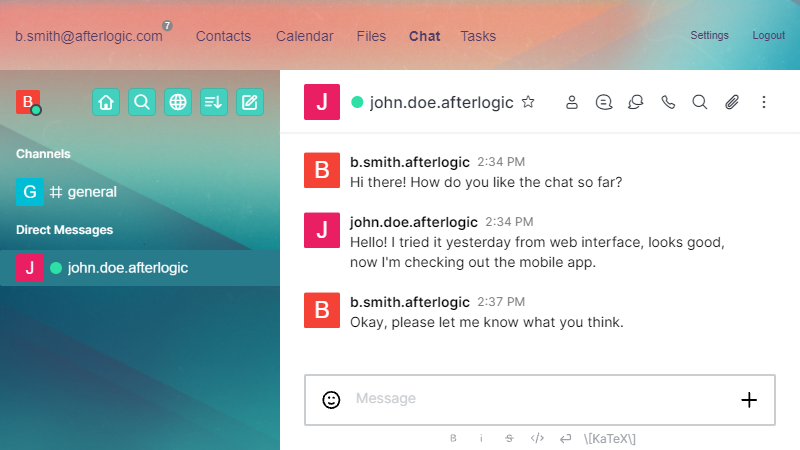Image resolution: width=800 pixels, height=450 pixels.
Task: Switch to the Calendar tab
Action: tap(305, 36)
